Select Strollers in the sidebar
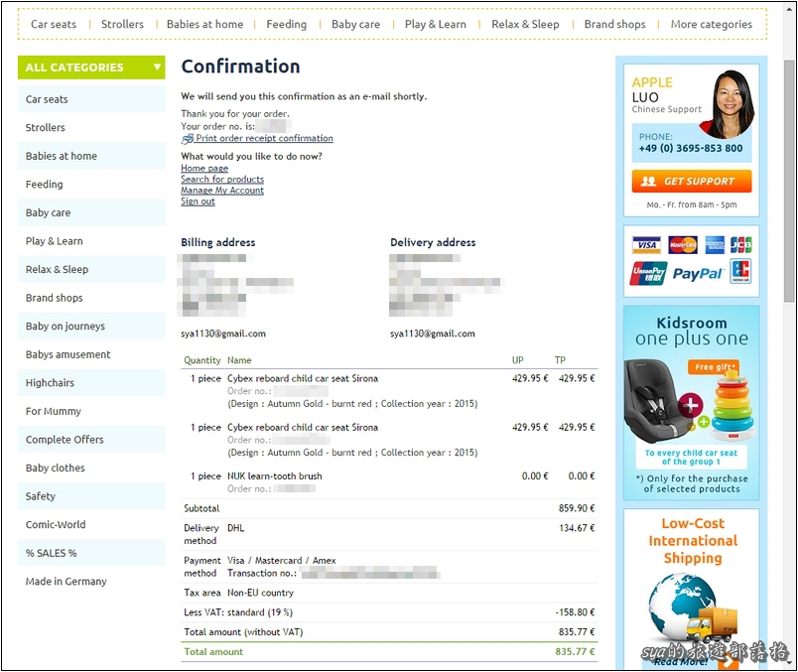The width and height of the screenshot is (798, 672). 91,128
